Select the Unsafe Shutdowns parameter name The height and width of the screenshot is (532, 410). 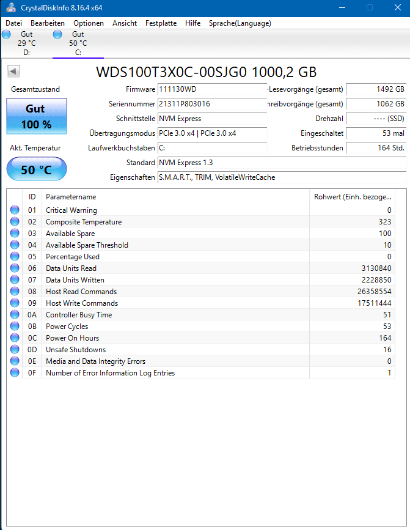(x=76, y=349)
